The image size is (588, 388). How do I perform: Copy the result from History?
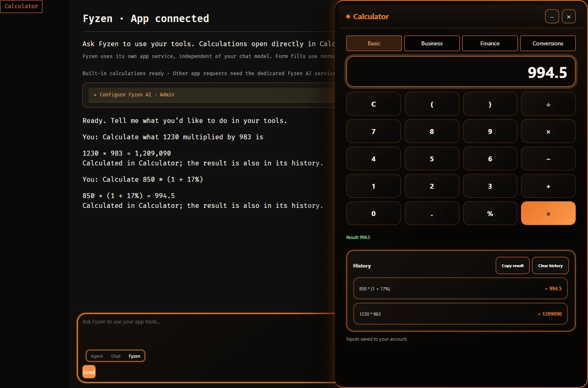(x=512, y=265)
